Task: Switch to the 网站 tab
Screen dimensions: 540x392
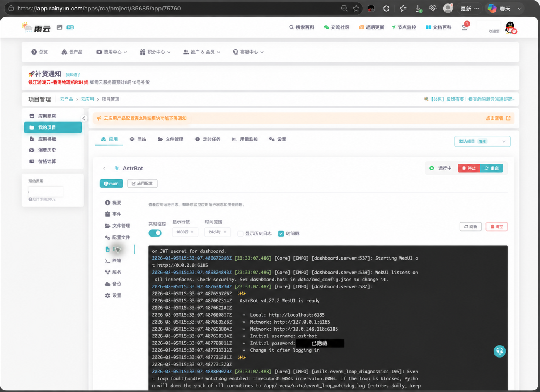Action: coord(138,139)
